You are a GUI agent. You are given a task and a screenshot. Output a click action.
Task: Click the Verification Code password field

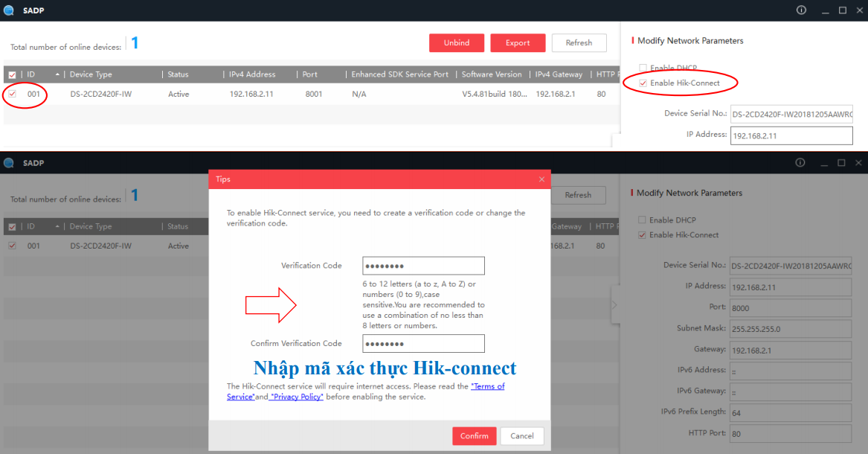tap(423, 266)
